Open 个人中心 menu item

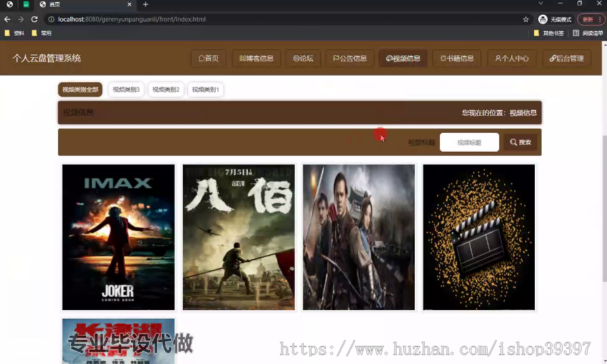point(512,59)
